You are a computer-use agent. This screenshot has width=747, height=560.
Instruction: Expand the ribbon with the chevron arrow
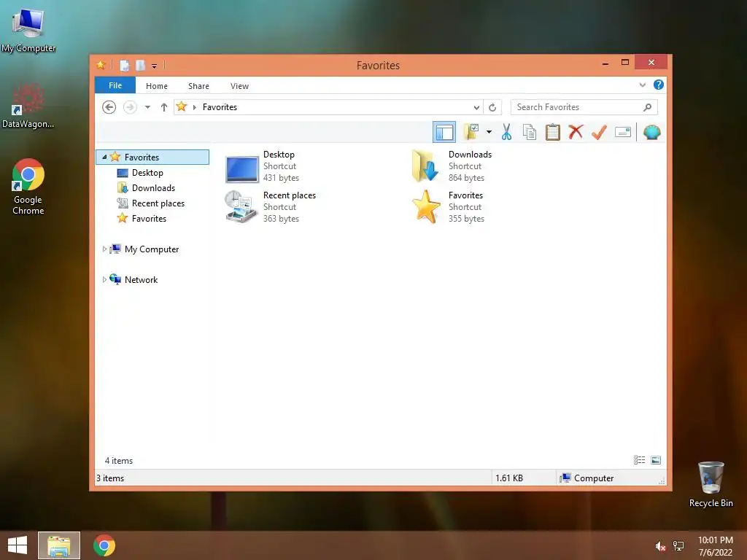coord(642,85)
